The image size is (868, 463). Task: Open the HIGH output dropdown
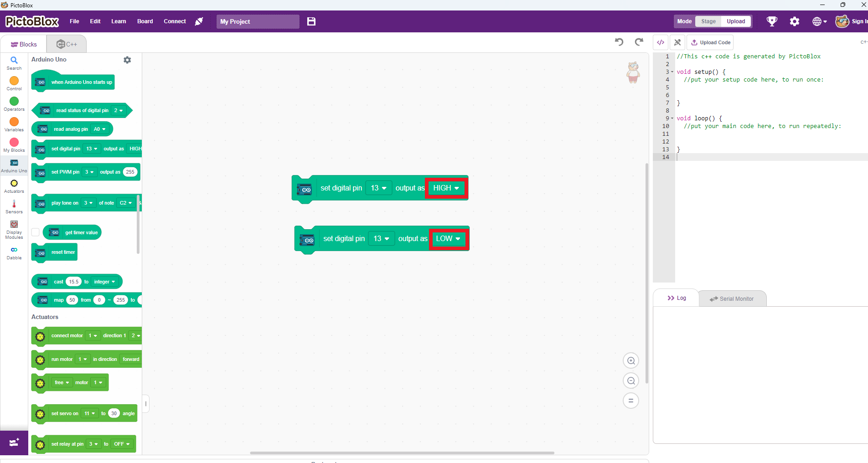446,188
